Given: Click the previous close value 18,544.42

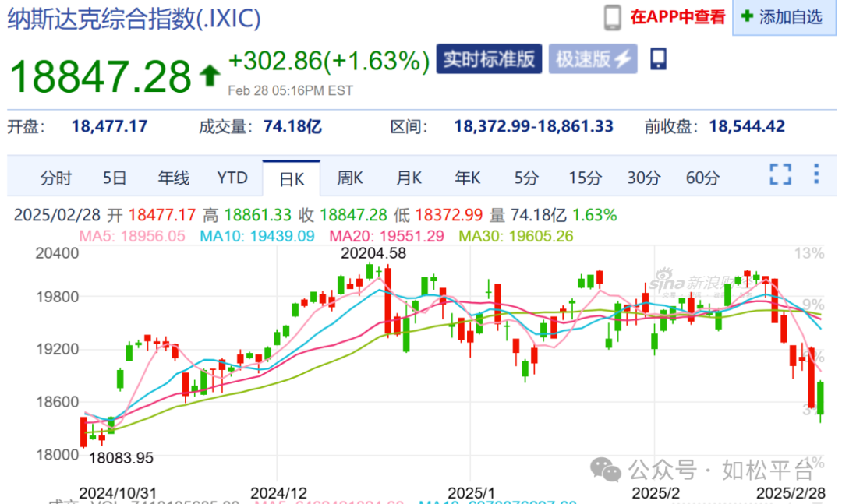Looking at the screenshot, I should pyautogui.click(x=747, y=127).
